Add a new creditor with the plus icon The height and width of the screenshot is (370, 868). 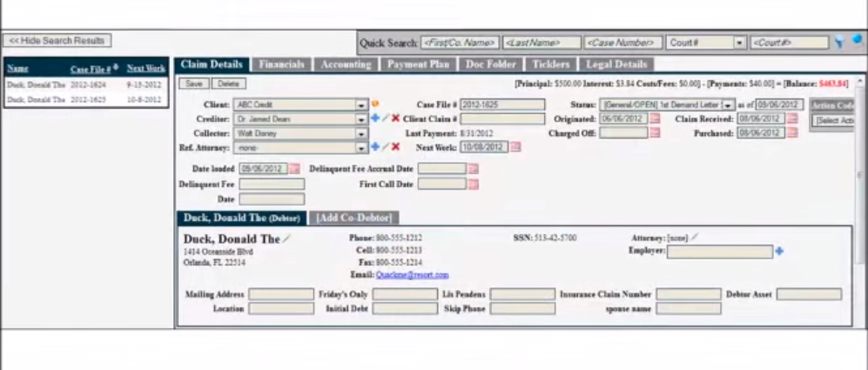click(x=374, y=118)
